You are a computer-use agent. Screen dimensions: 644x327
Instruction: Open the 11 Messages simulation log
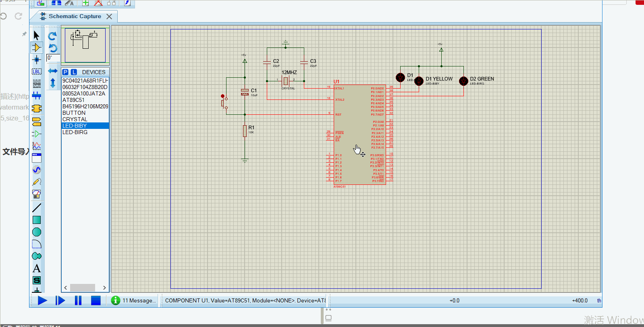(133, 300)
